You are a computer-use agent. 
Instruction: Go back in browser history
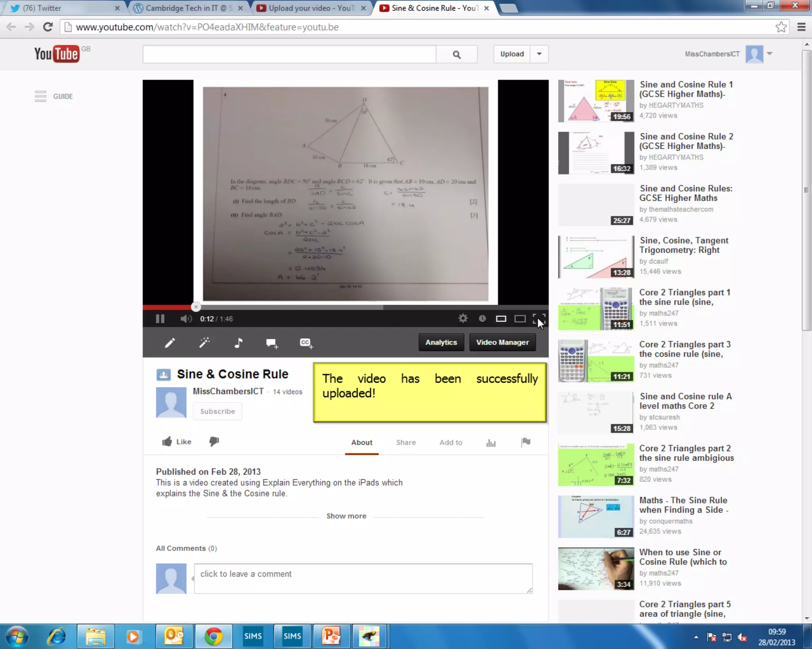11,27
